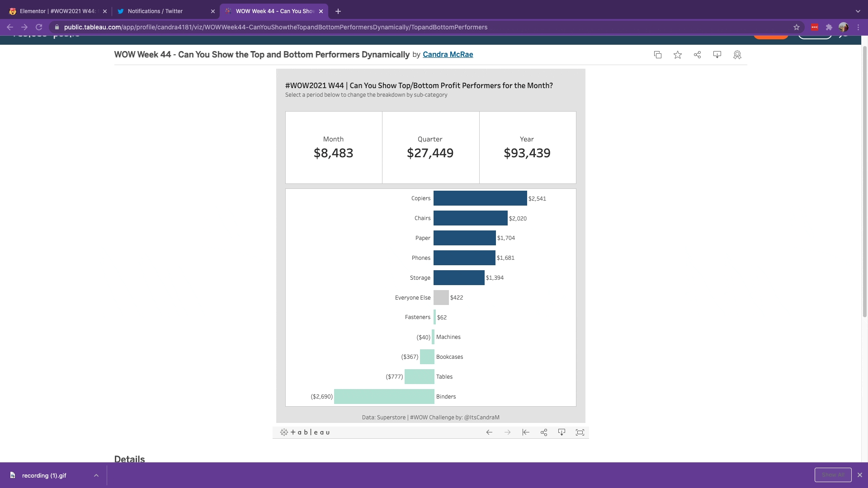Image resolution: width=868 pixels, height=488 pixels.
Task: Click the Tableau undo arrow
Action: (489, 432)
